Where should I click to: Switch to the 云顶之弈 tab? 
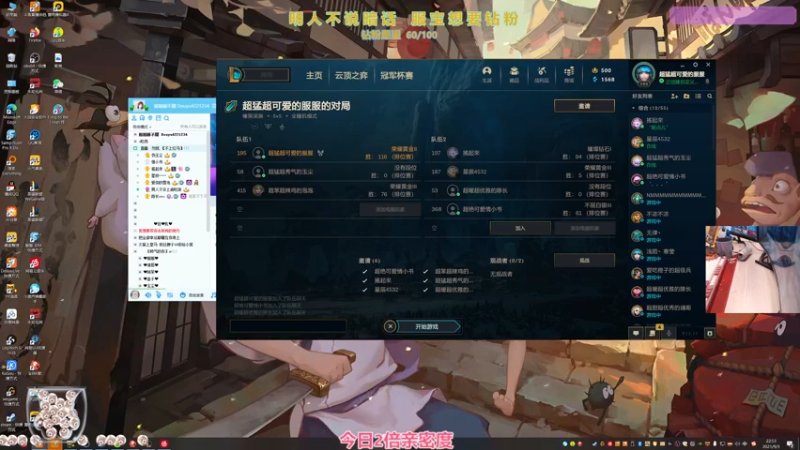[351, 76]
